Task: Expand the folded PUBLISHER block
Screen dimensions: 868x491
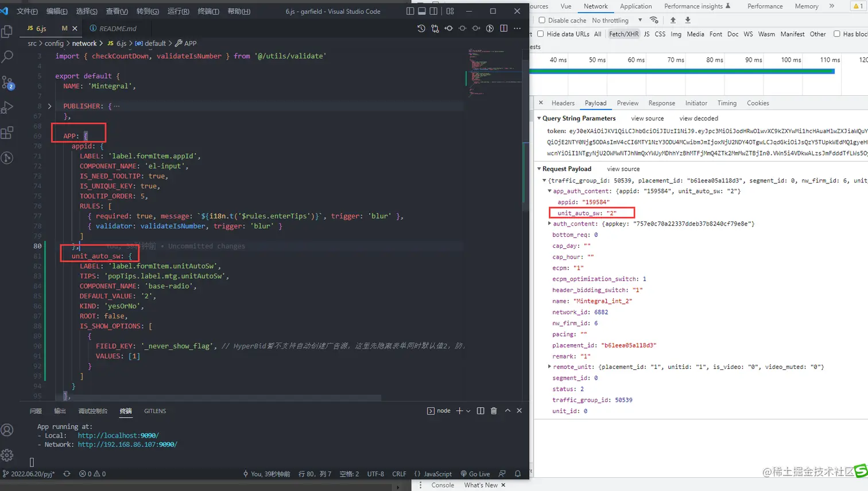Action: click(x=49, y=106)
